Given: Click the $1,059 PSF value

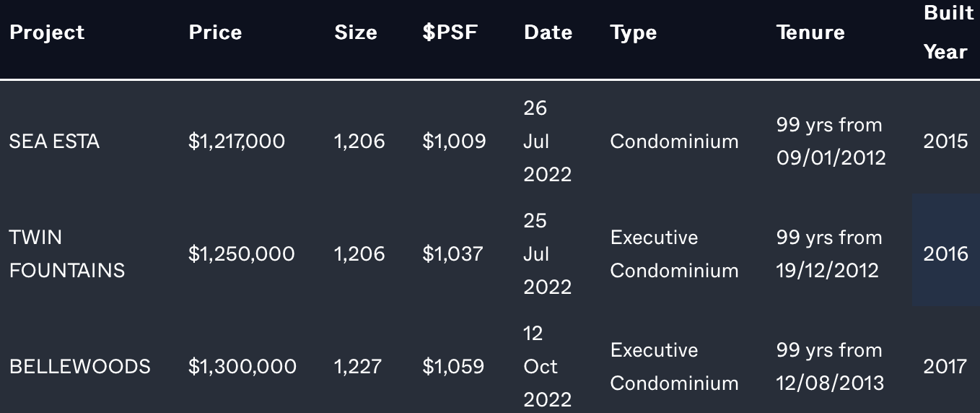Looking at the screenshot, I should click(453, 367).
